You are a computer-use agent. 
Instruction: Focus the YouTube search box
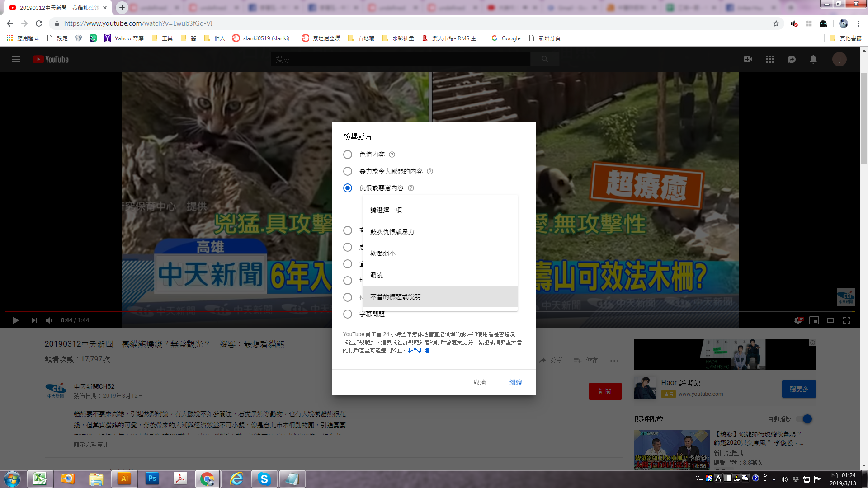click(x=401, y=59)
